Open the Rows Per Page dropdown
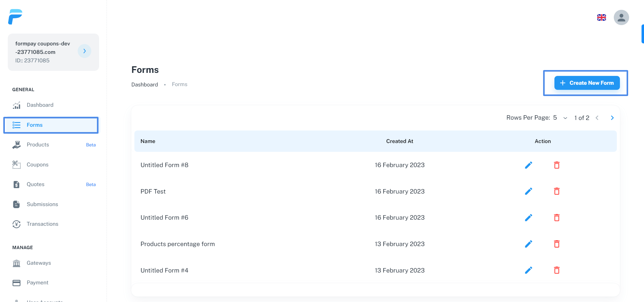The image size is (644, 302). 560,118
